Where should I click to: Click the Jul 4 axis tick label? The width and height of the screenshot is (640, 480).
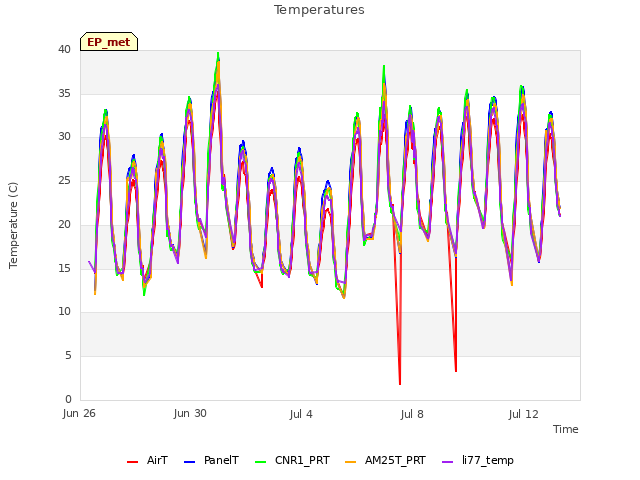point(301,414)
